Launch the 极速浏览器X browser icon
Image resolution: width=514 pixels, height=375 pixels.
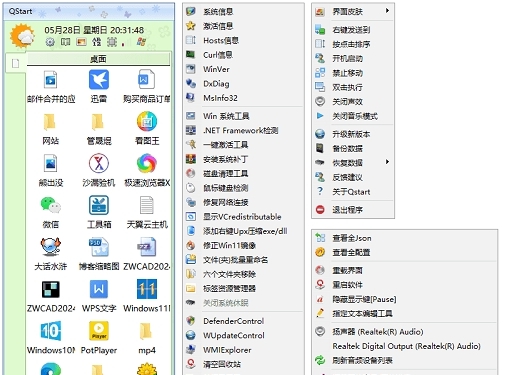coord(147,163)
